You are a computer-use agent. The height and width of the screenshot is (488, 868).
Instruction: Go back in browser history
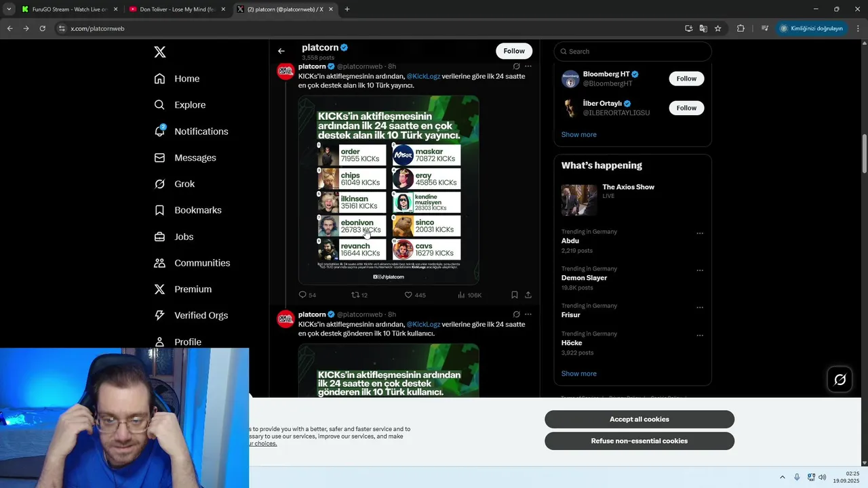(x=9, y=28)
